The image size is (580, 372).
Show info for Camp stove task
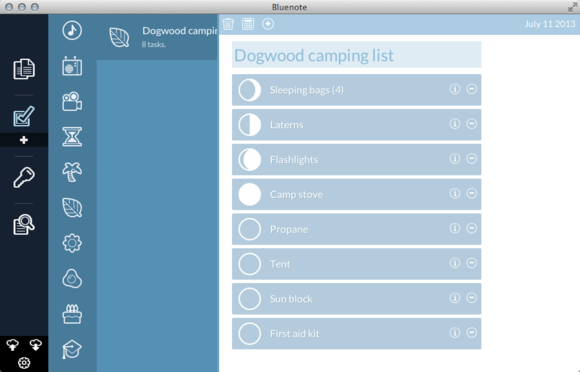(x=455, y=193)
